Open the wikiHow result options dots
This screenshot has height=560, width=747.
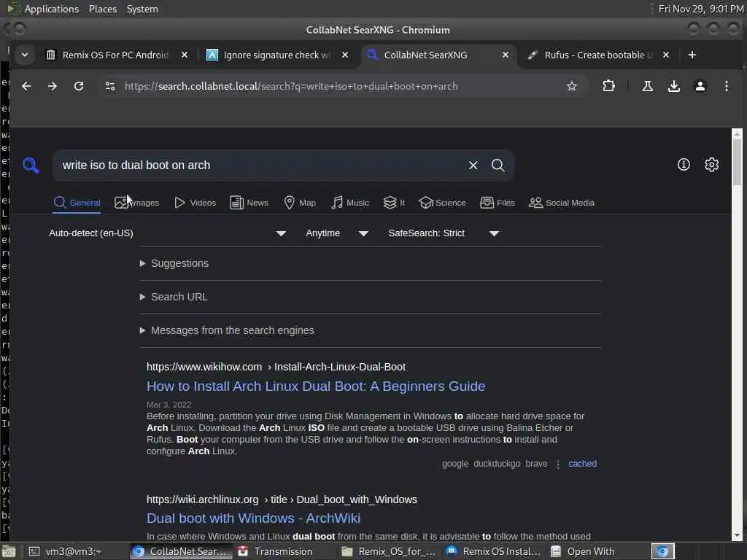click(x=558, y=464)
